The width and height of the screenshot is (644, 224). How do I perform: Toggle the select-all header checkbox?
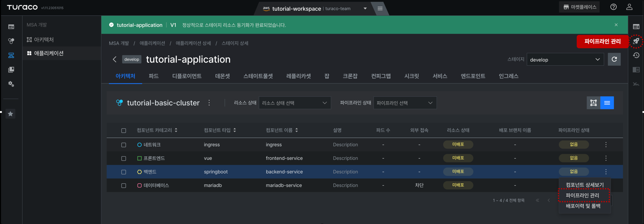123,131
